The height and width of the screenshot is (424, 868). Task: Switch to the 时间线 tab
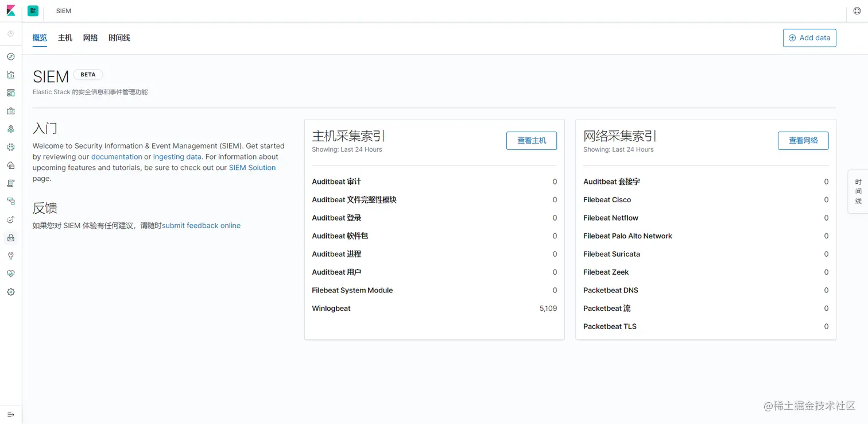[x=119, y=38]
